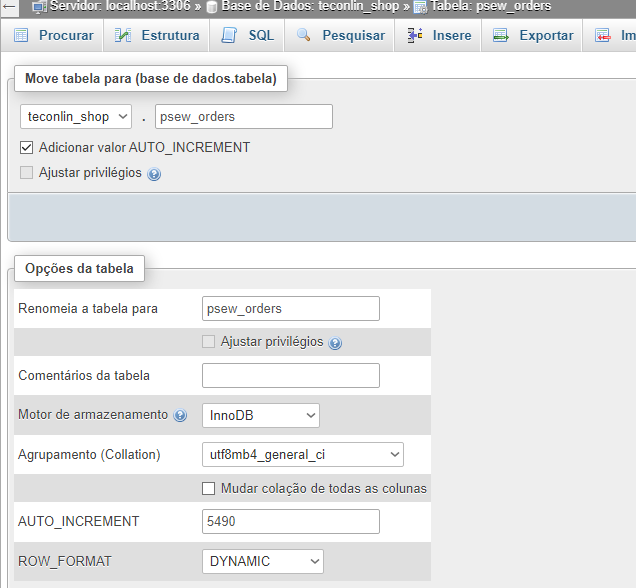Screen dimensions: 636x588
Task: Switch to the Procurar tab
Action: [52, 36]
